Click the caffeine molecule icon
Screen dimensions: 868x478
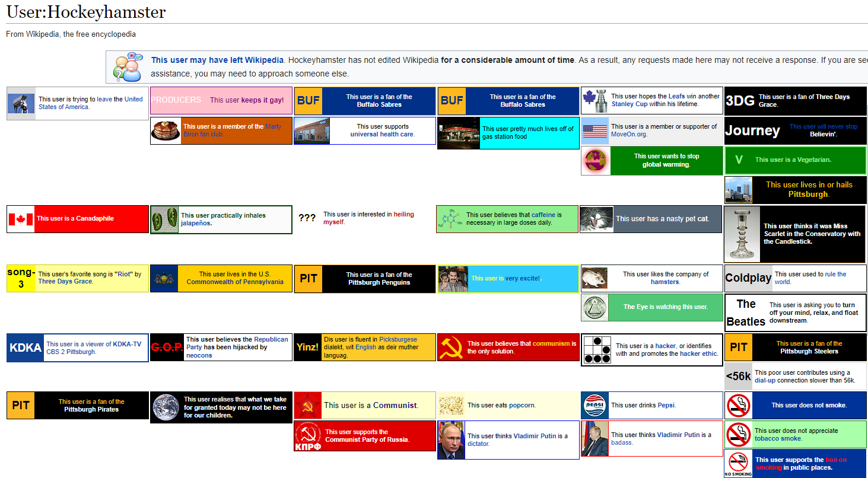coord(449,219)
